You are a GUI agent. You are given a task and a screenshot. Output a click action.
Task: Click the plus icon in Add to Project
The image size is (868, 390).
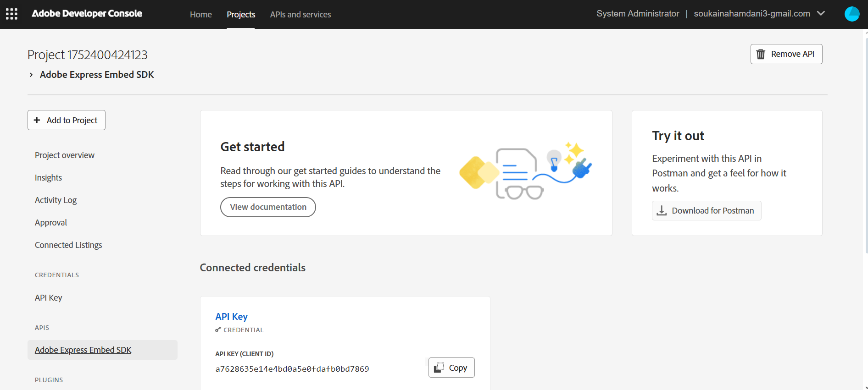[x=37, y=120]
